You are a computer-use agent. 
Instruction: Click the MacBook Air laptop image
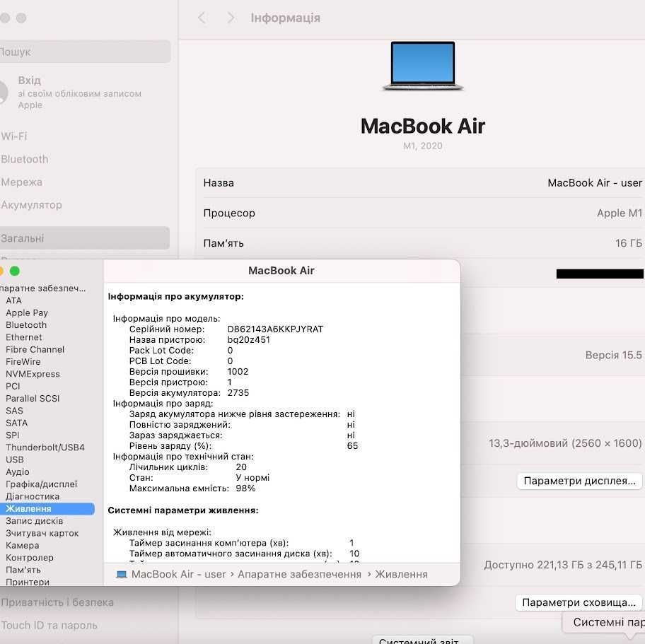(423, 66)
